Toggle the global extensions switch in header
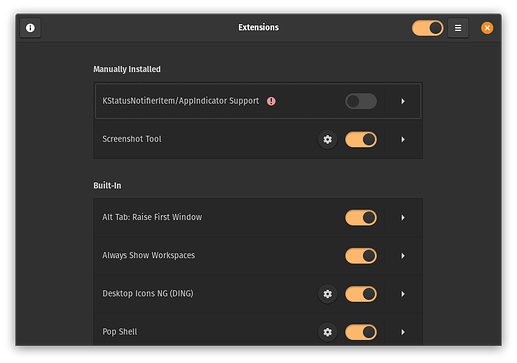This screenshot has width=517, height=363. click(x=427, y=28)
